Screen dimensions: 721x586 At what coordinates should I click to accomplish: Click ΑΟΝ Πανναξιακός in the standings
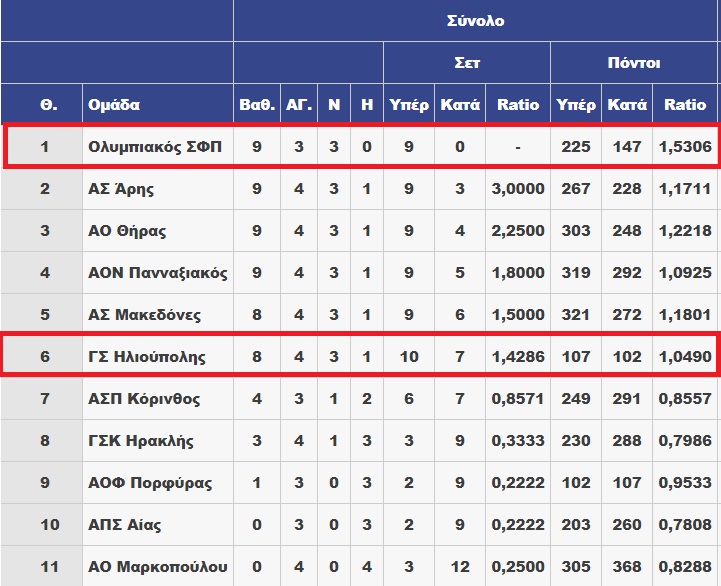click(158, 273)
